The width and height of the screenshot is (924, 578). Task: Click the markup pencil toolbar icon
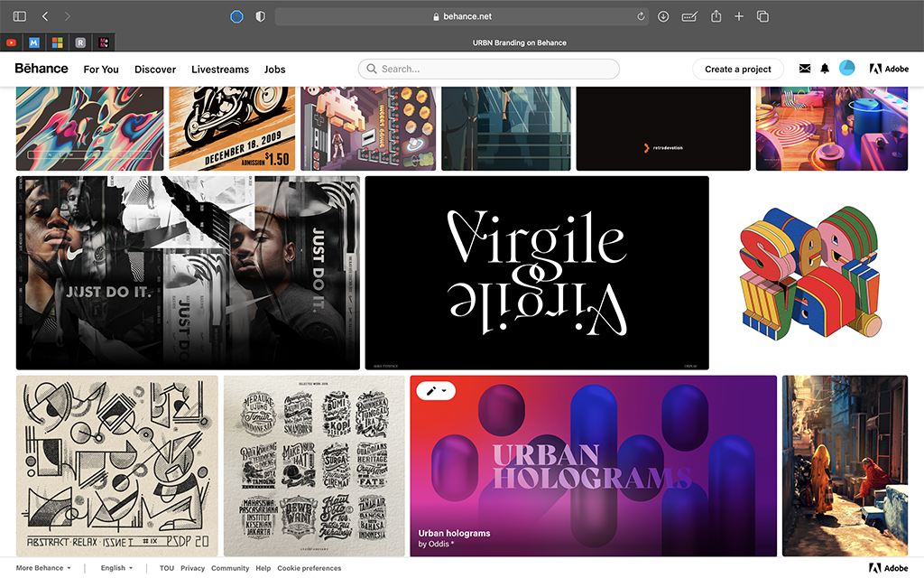click(x=689, y=16)
